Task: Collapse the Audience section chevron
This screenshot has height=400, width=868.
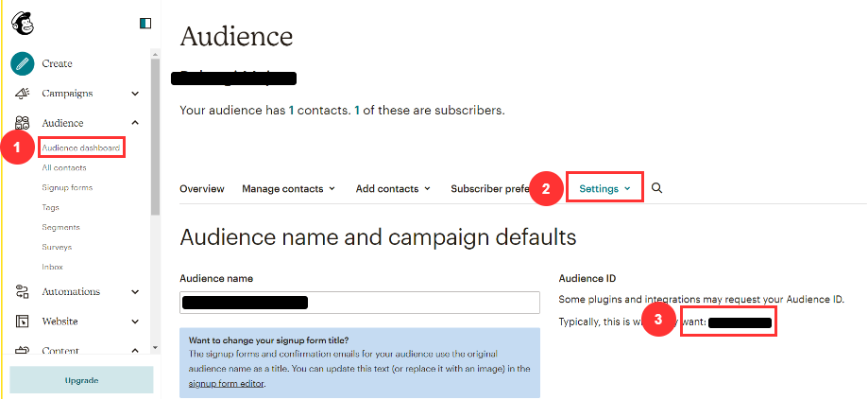Action: point(135,123)
